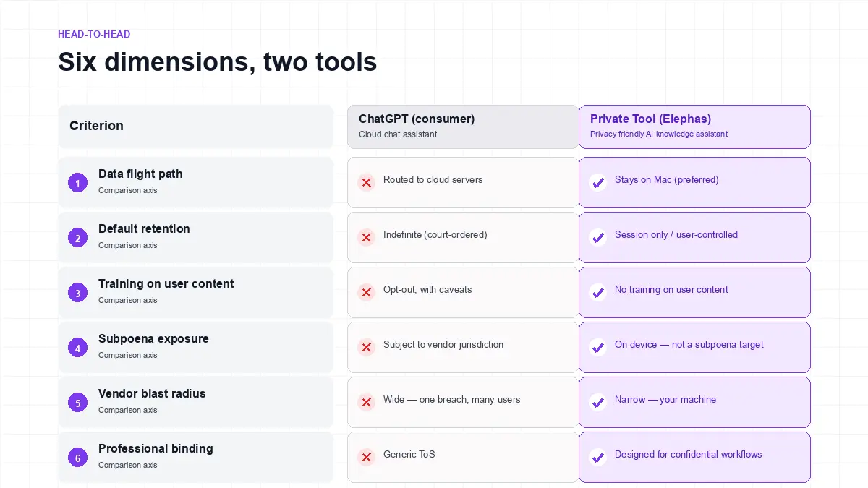Click red X icon beside Indefinite (court-ordered)

367,238
